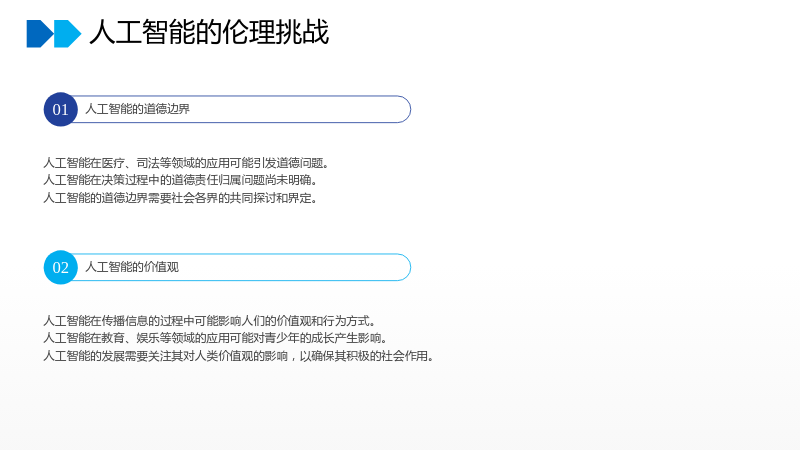Click the word 道德边界 in first heading

(x=167, y=109)
